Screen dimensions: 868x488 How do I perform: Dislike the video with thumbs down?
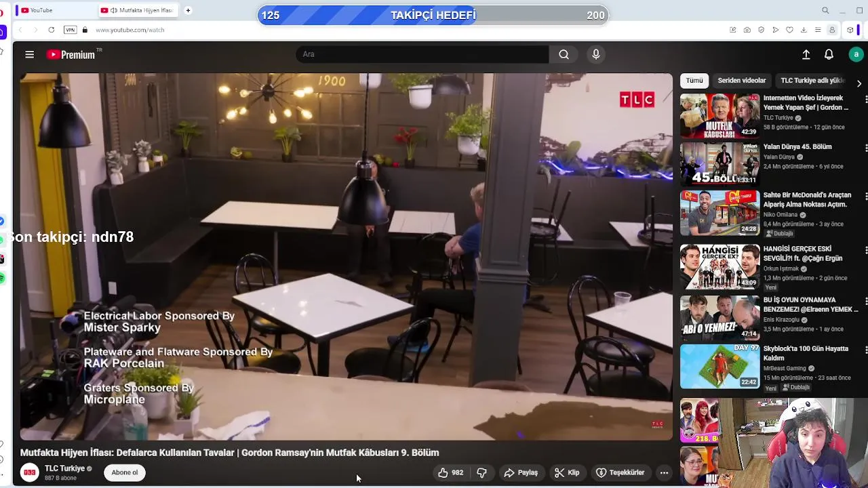(x=482, y=472)
